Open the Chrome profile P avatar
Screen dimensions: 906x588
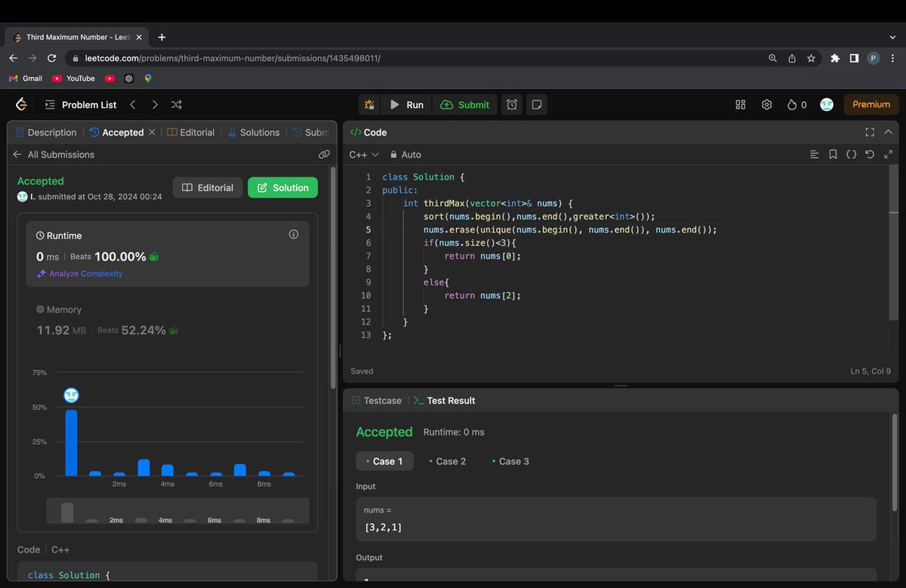point(874,58)
